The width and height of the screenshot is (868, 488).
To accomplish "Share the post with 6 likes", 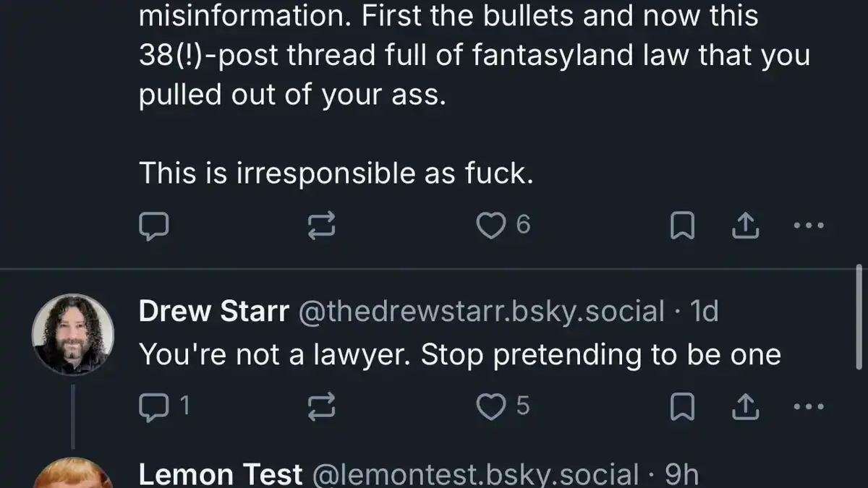I will (745, 226).
